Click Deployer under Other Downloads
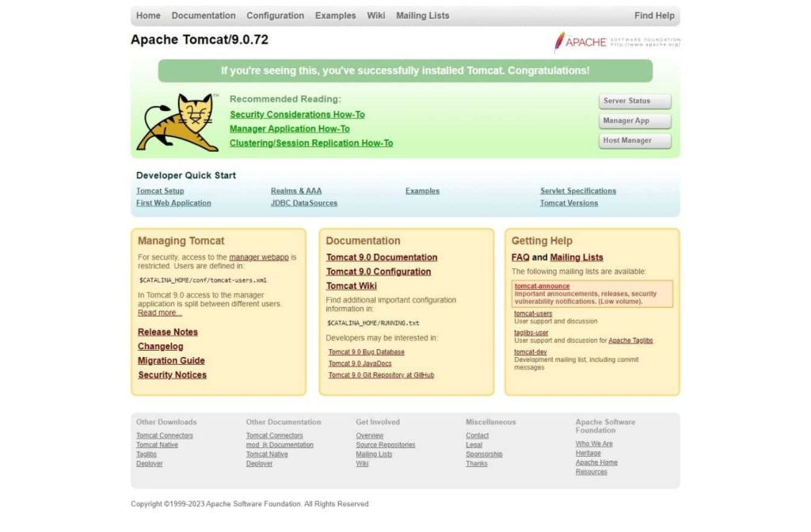This screenshot has width=811, height=532. pyautogui.click(x=150, y=464)
